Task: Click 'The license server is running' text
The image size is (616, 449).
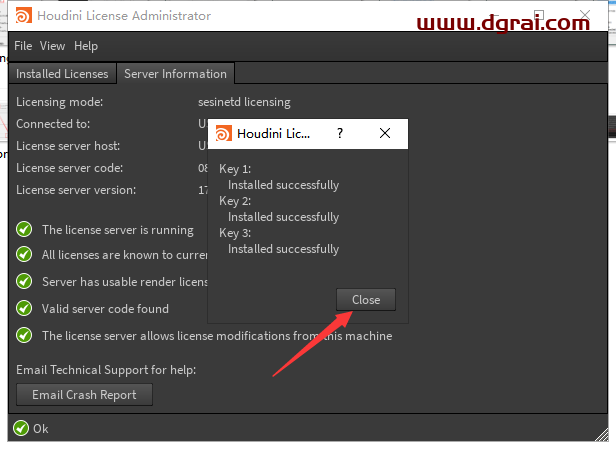Action: [118, 230]
